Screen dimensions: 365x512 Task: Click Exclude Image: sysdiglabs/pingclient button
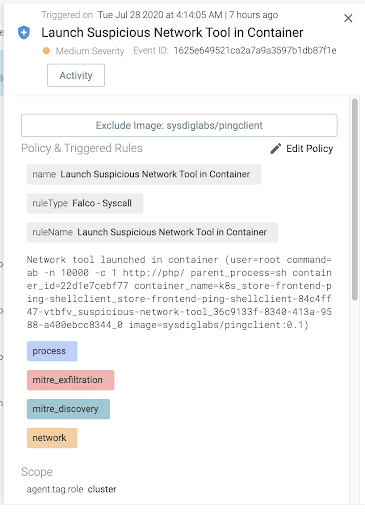[179, 125]
